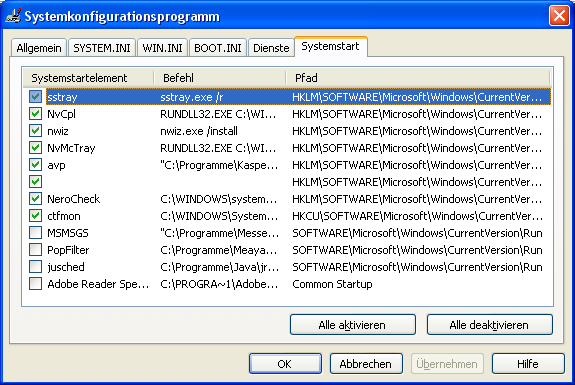The width and height of the screenshot is (575, 385).
Task: Toggle the NvMcTray checkbox
Action: click(x=36, y=148)
